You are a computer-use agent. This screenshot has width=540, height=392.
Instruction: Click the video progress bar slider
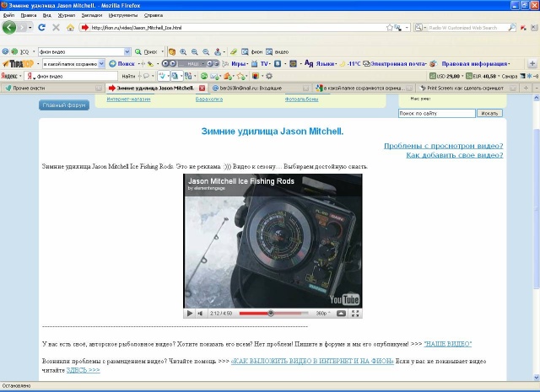pyautogui.click(x=270, y=314)
